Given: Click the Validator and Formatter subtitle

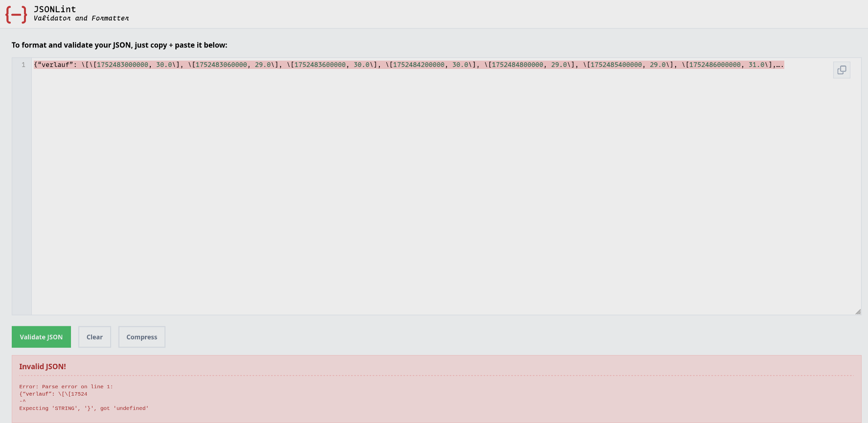Looking at the screenshot, I should pos(81,18).
